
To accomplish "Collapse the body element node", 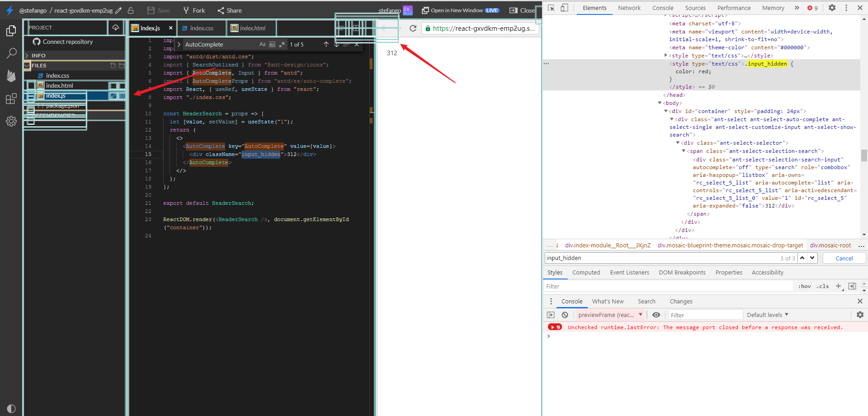I will click(660, 103).
